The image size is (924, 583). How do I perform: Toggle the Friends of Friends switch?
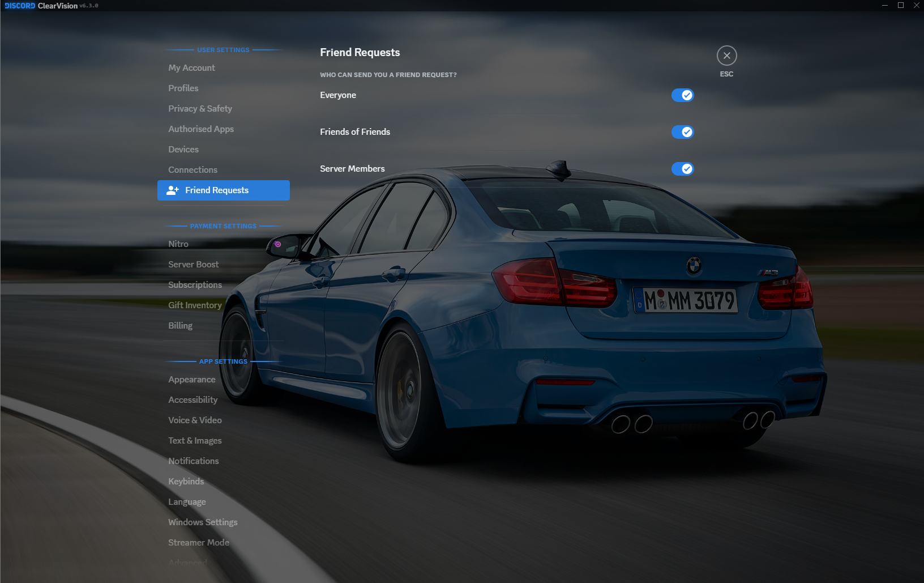pyautogui.click(x=682, y=132)
